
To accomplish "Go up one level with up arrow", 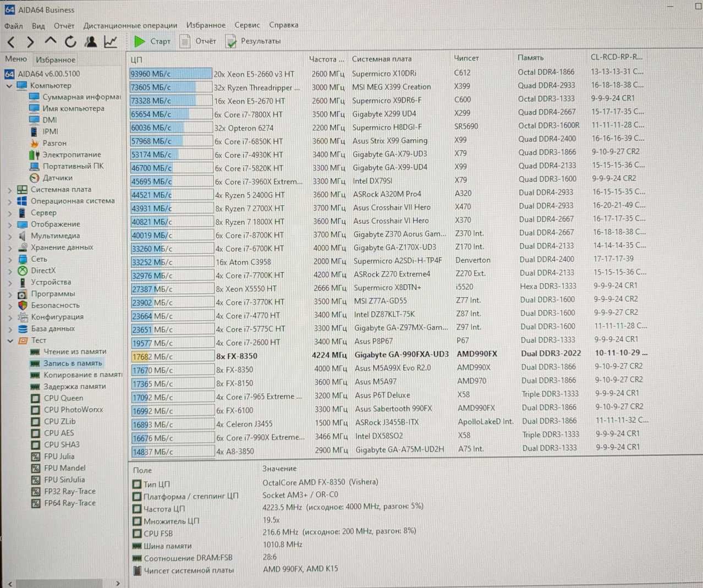I will [x=50, y=41].
